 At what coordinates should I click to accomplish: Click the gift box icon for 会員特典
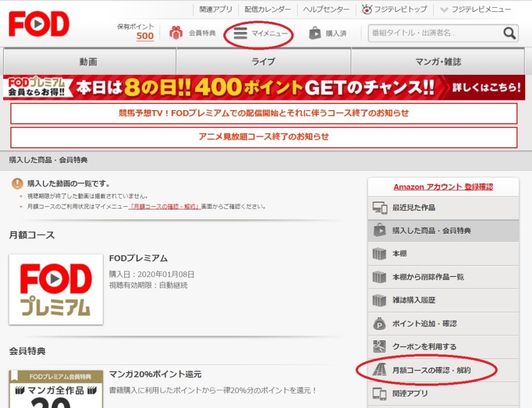[x=176, y=33]
